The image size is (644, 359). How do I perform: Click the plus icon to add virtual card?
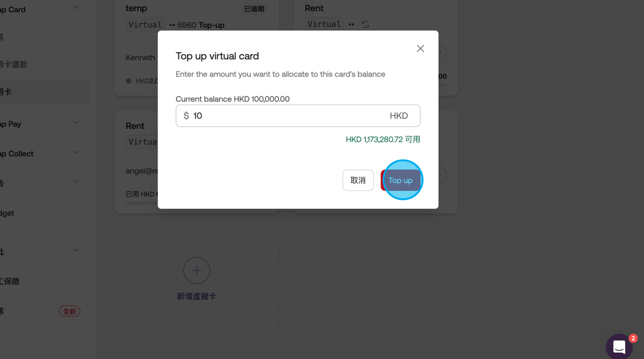tap(197, 271)
